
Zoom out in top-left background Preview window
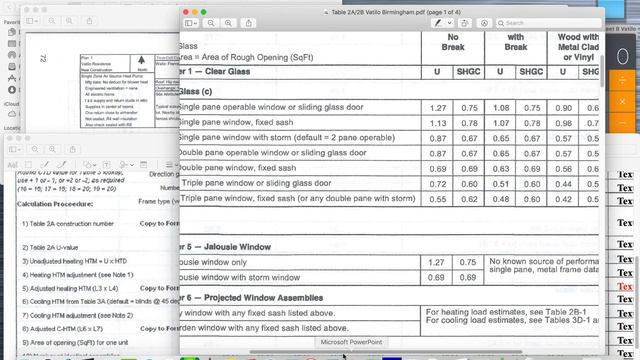(52, 21)
